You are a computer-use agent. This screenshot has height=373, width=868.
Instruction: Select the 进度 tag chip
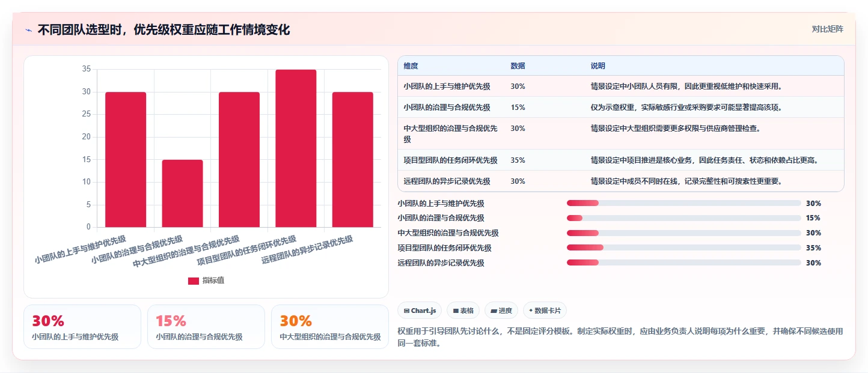[501, 311]
